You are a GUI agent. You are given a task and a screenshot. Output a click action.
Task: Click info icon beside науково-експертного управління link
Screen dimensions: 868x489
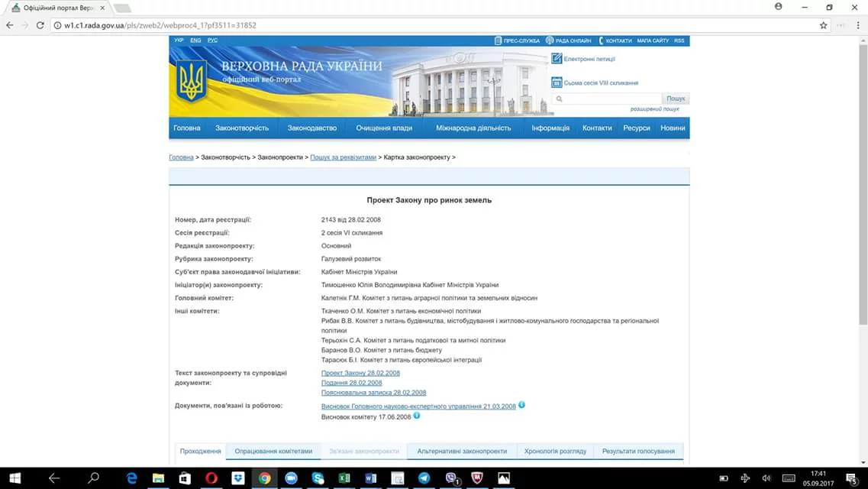(521, 405)
